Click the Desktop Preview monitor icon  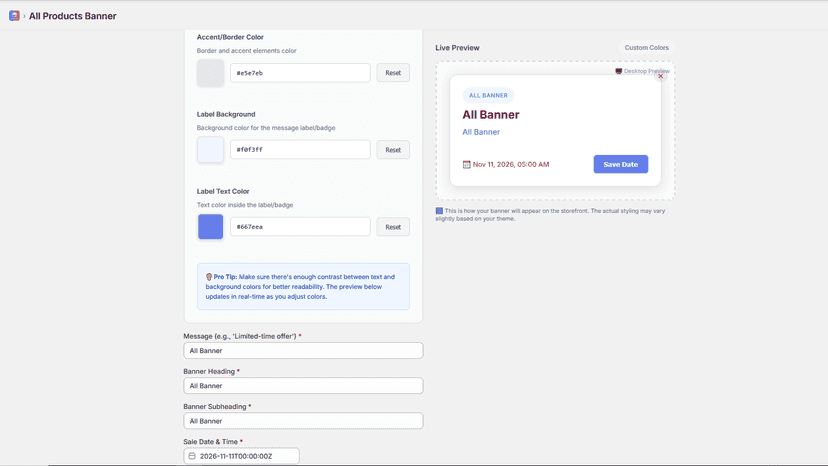point(618,71)
